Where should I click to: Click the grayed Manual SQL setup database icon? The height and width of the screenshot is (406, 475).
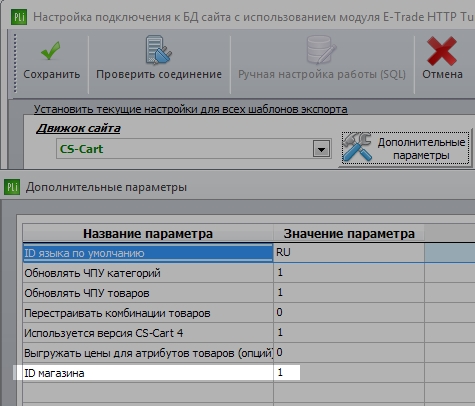pyautogui.click(x=321, y=50)
